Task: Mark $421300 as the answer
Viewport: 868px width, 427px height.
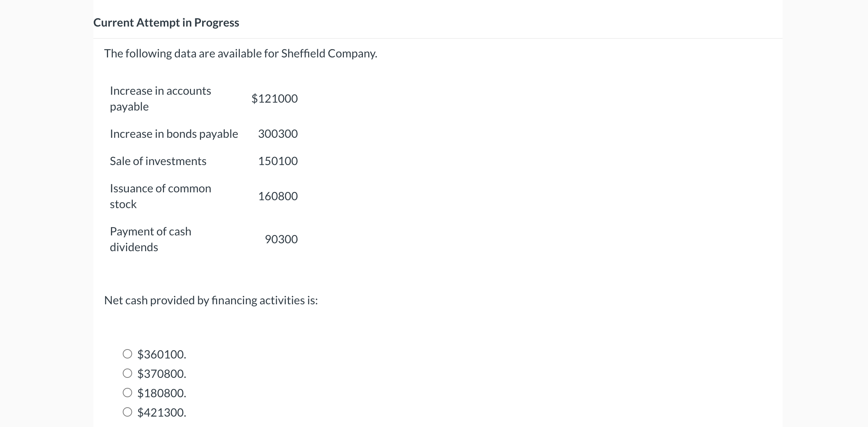Action: click(127, 412)
